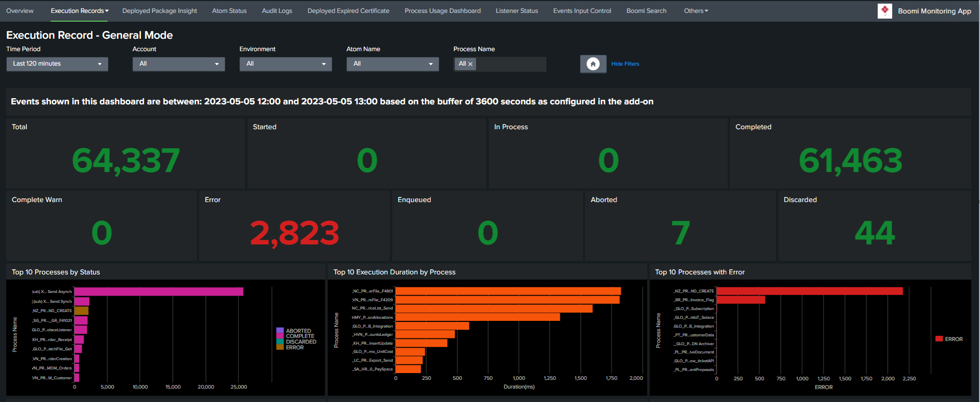Click the '(sub) X... Send Synch' bar
Viewport: 980px width, 402px height.
click(82, 301)
